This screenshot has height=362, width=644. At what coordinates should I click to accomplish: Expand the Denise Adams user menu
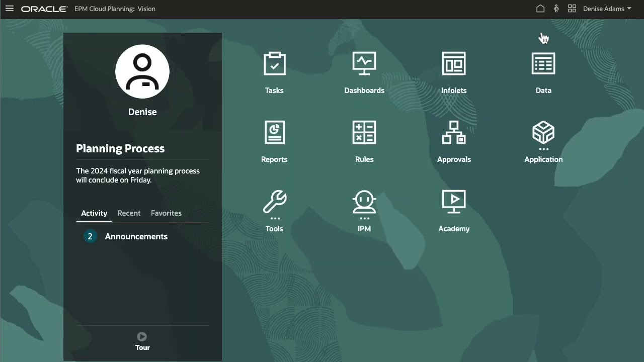pos(607,9)
